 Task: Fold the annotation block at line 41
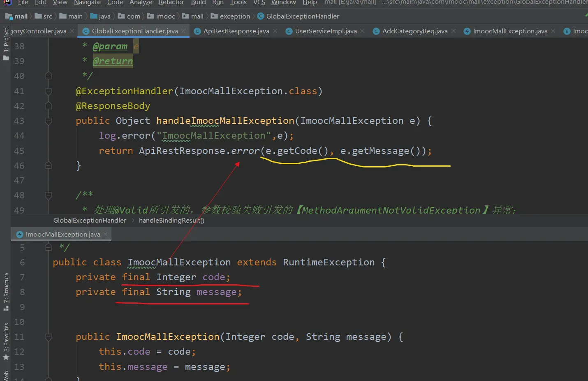[x=48, y=91]
